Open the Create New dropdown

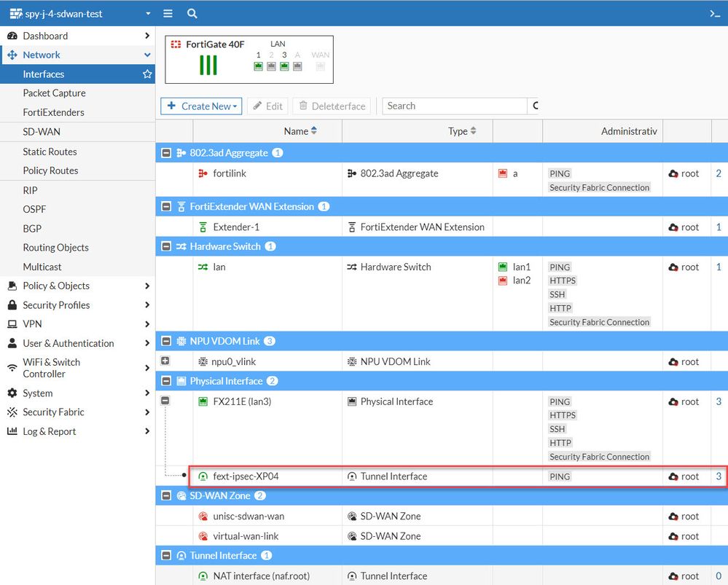[202, 106]
